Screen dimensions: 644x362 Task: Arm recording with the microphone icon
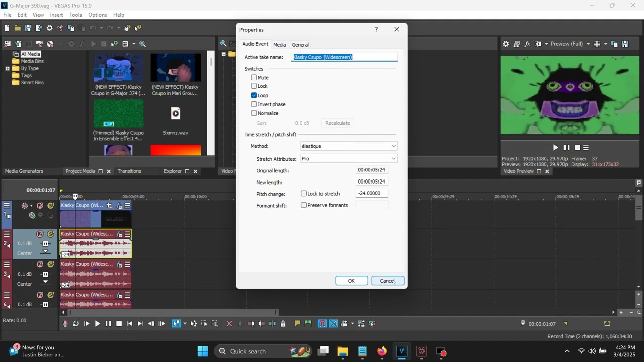[x=65, y=324]
